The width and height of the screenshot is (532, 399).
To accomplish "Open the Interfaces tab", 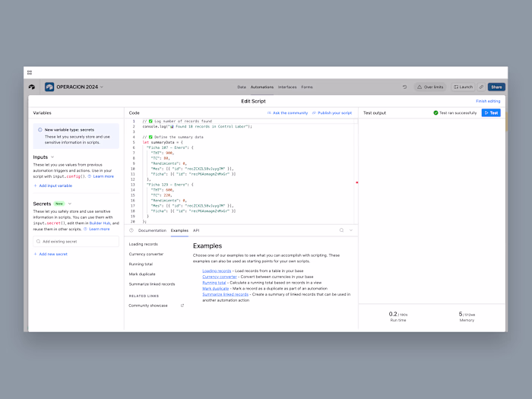I will pos(287,87).
